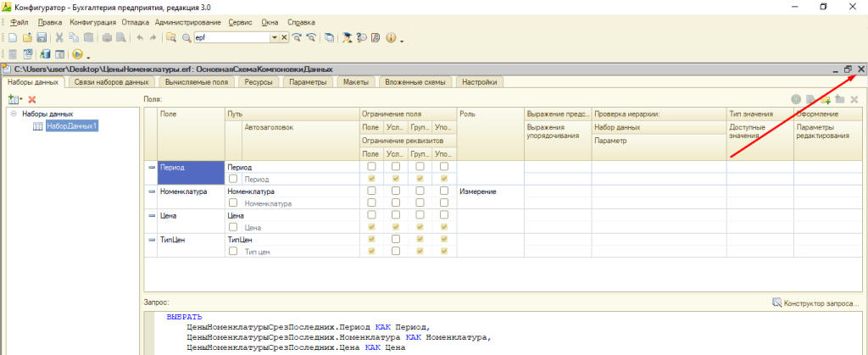Check the Поле restriction box for Цена
This screenshot has height=355, width=868.
pos(371,216)
